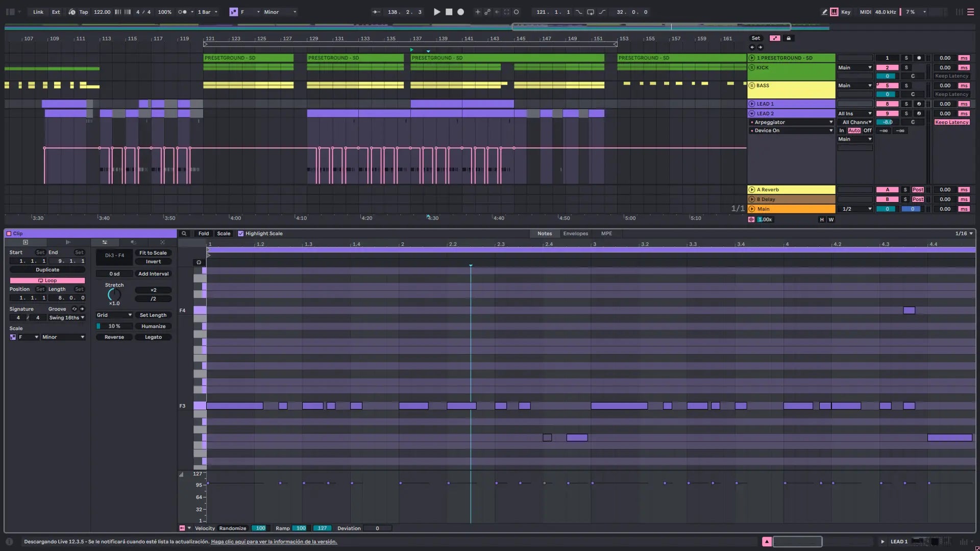Toggle Highlight Scale checkbox

pyautogui.click(x=241, y=234)
